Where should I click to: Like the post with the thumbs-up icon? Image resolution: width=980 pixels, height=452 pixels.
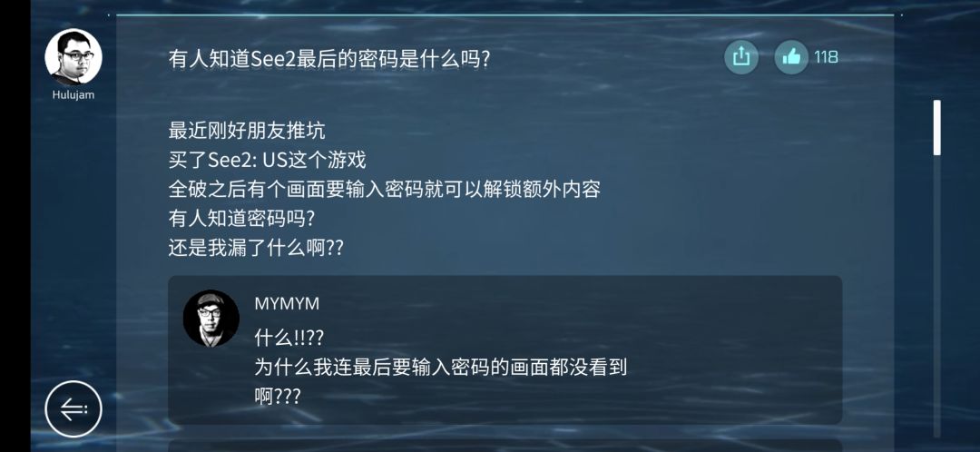click(x=791, y=57)
